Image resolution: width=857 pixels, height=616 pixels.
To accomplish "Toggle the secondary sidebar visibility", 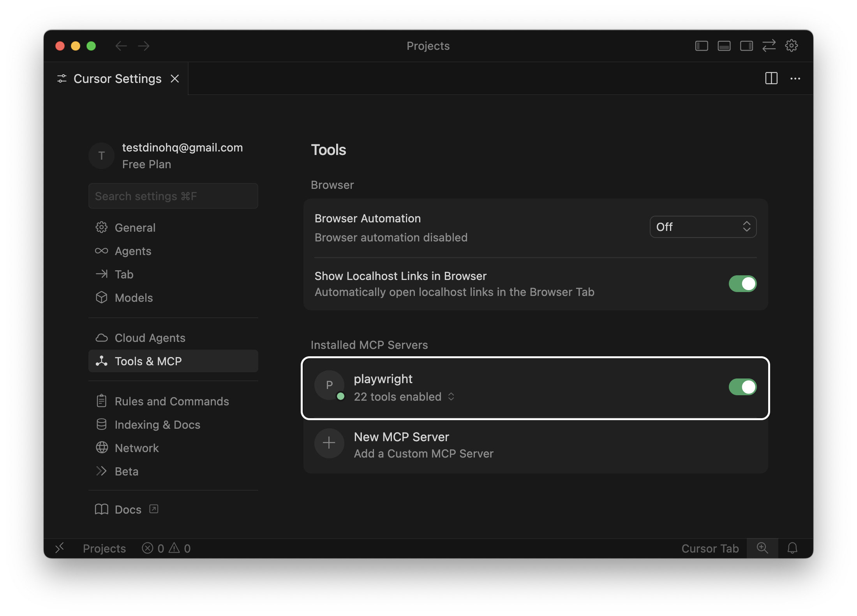I will point(747,46).
